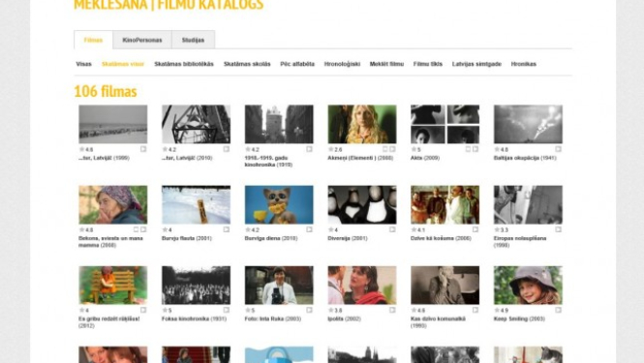Click the star icon for Burvju flauta

(x=165, y=230)
